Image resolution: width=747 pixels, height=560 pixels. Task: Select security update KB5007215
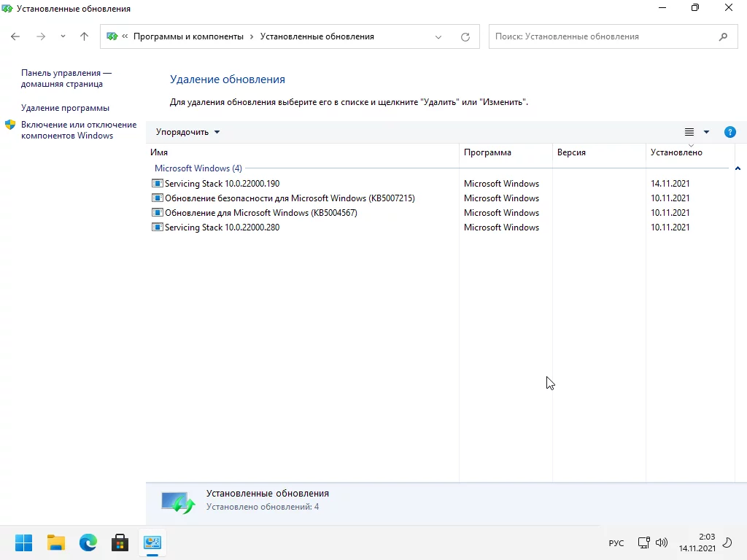[x=441, y=198]
